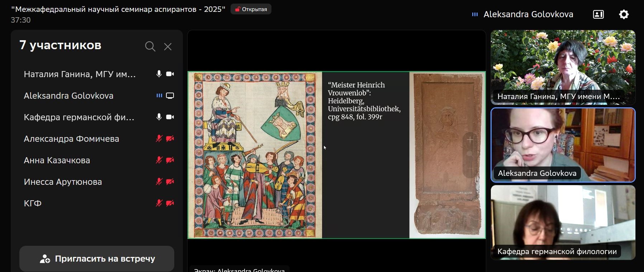
Task: Click camera icon for Наталия Ганина
Action: point(170,74)
